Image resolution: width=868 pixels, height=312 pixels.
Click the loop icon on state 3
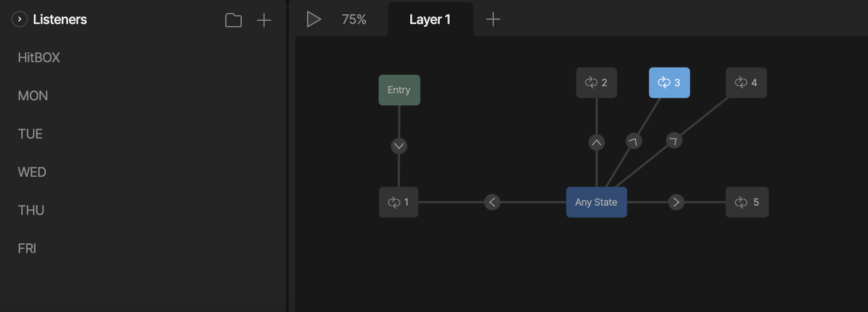coord(664,83)
